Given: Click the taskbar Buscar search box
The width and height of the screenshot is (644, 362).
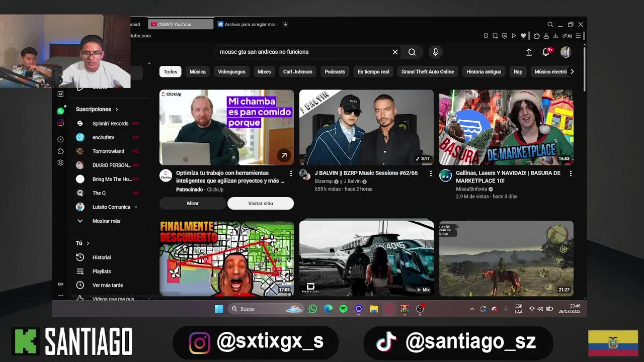Looking at the screenshot, I should point(266,309).
